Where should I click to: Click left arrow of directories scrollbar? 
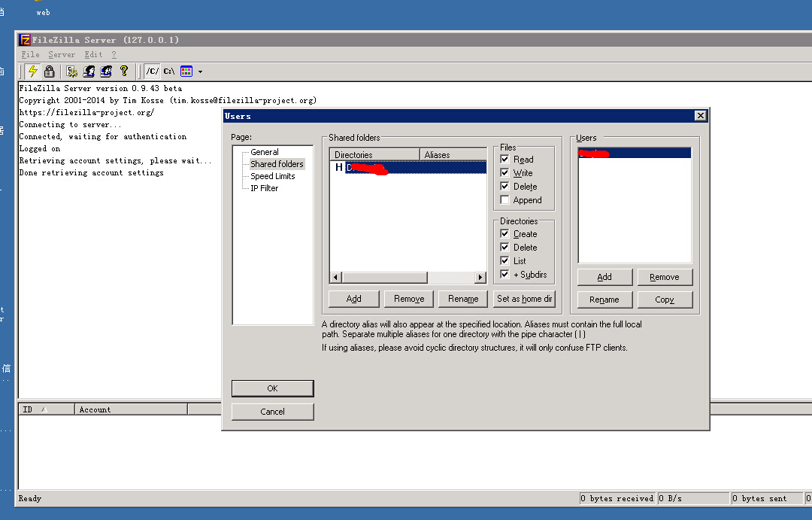pyautogui.click(x=335, y=278)
